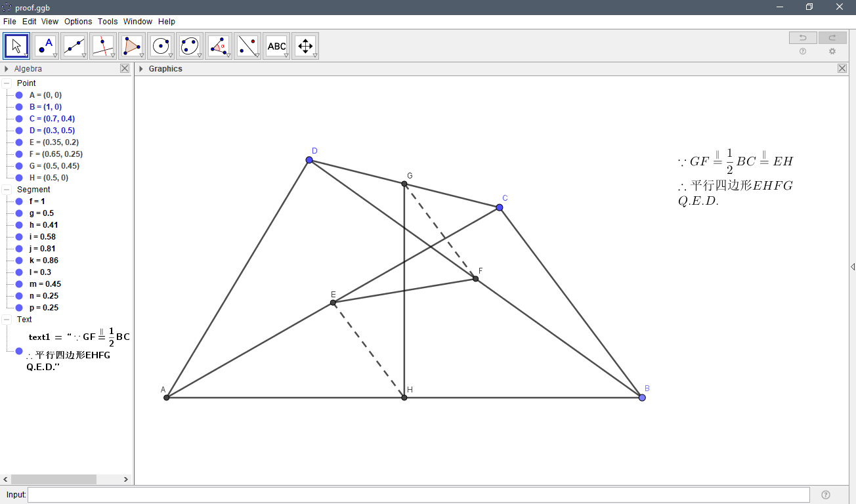This screenshot has width=856, height=504.
Task: Select the Circle tool
Action: [161, 45]
